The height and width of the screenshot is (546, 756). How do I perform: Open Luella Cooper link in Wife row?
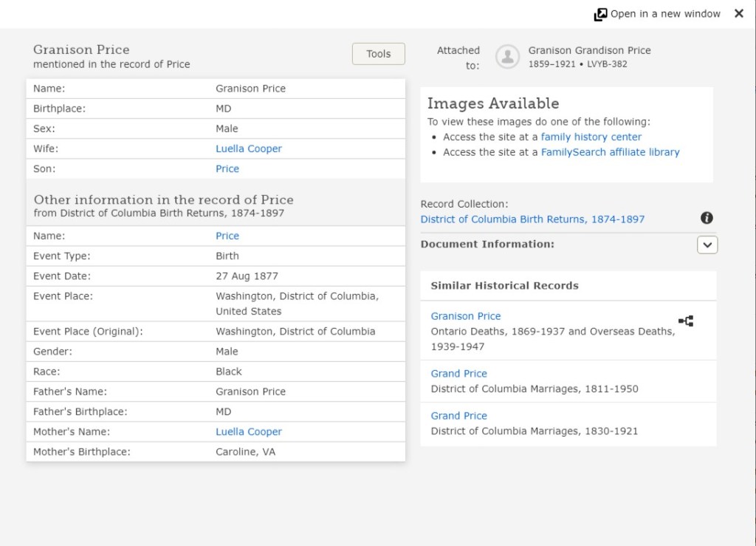tap(249, 149)
